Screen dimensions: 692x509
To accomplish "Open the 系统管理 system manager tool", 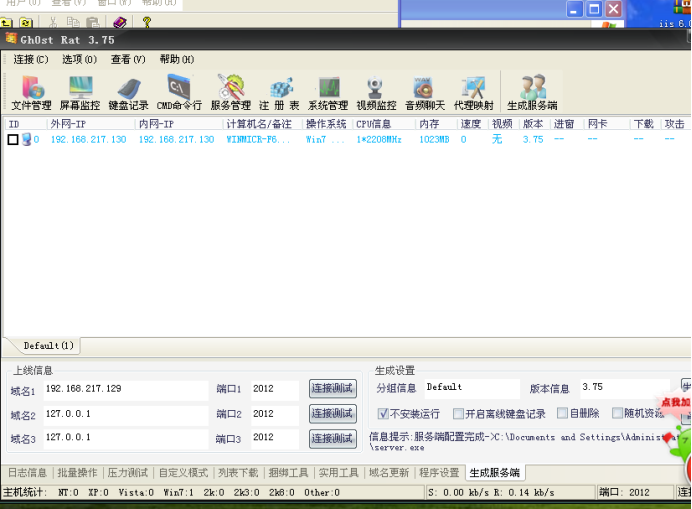I will (328, 92).
